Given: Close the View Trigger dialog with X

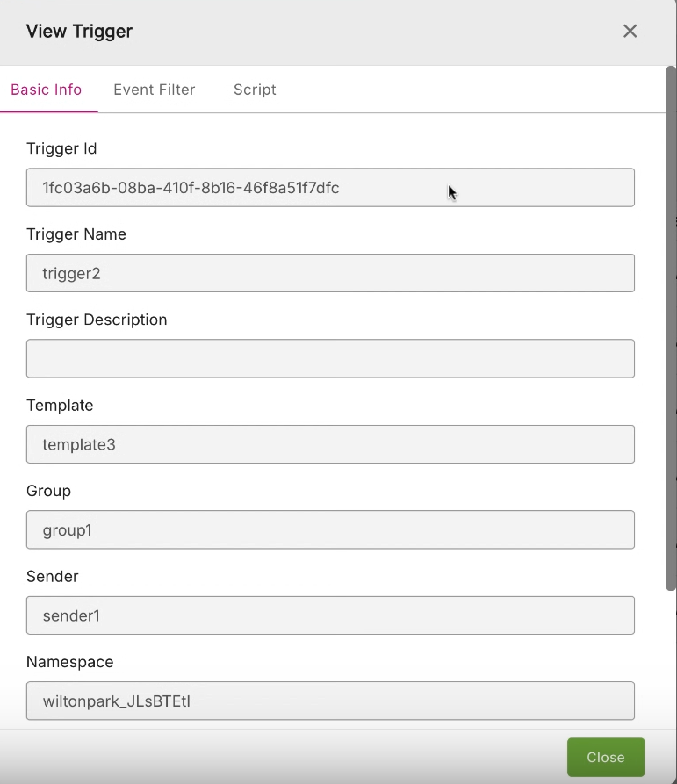Looking at the screenshot, I should pyautogui.click(x=630, y=32).
